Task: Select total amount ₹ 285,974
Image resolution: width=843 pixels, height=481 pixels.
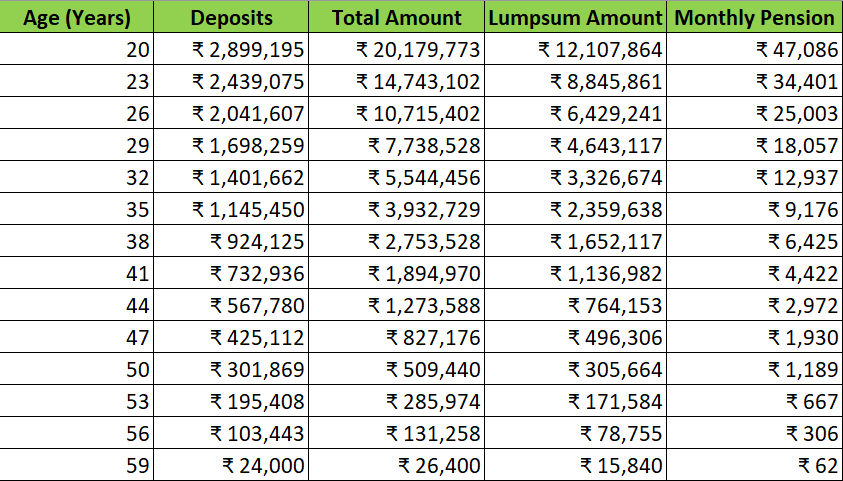Action: point(433,402)
